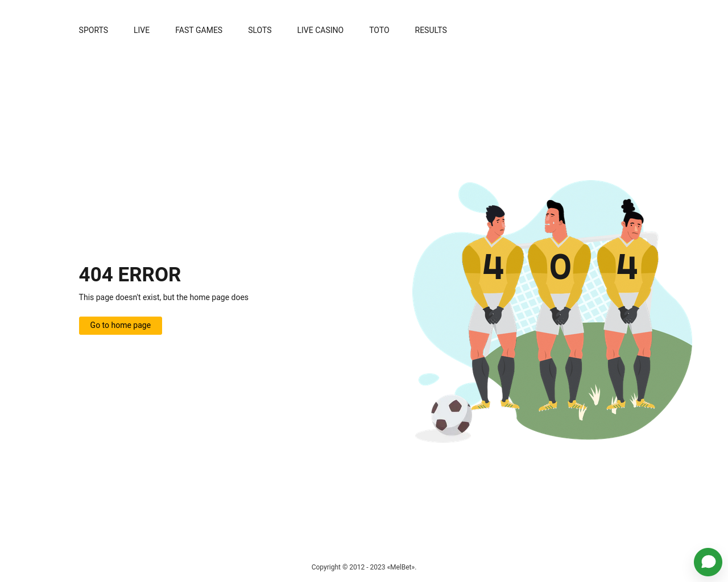Open the TOTO menu item
This screenshot has height=582, width=728.
coord(379,30)
